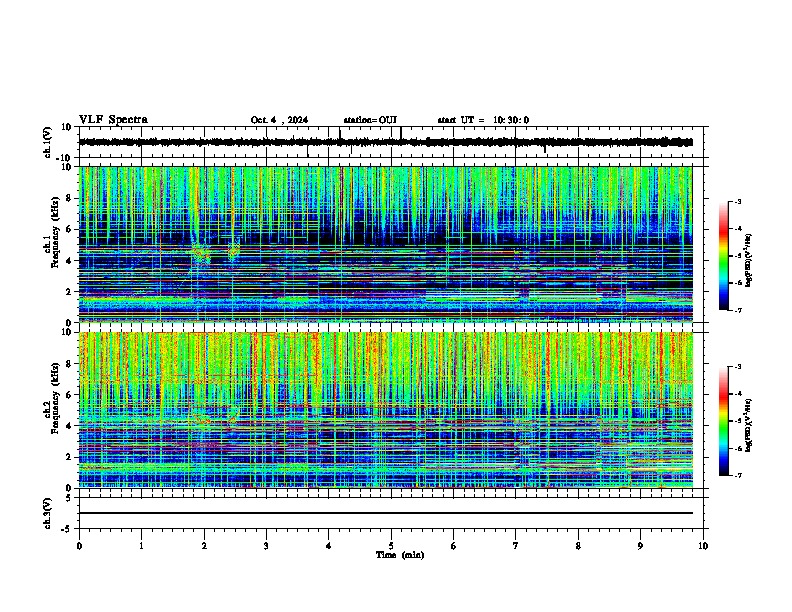Click the ch.2 spectrogram color scale bar

(724, 421)
